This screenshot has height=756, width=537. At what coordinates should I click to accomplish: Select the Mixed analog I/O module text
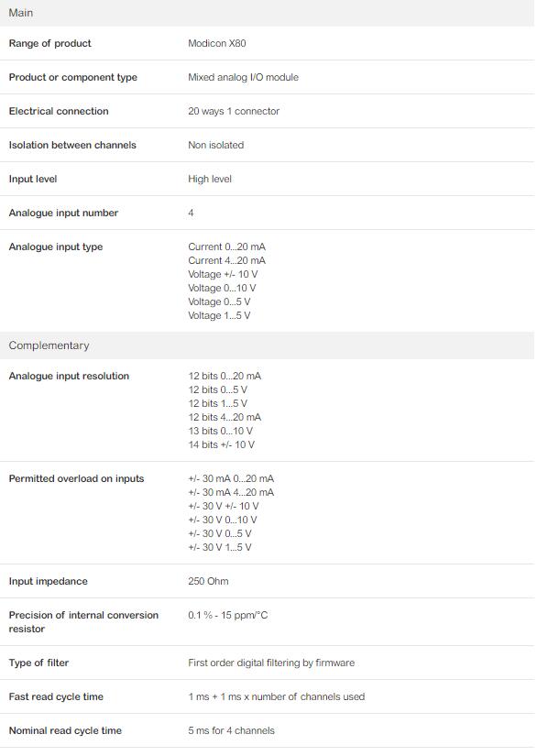244,77
